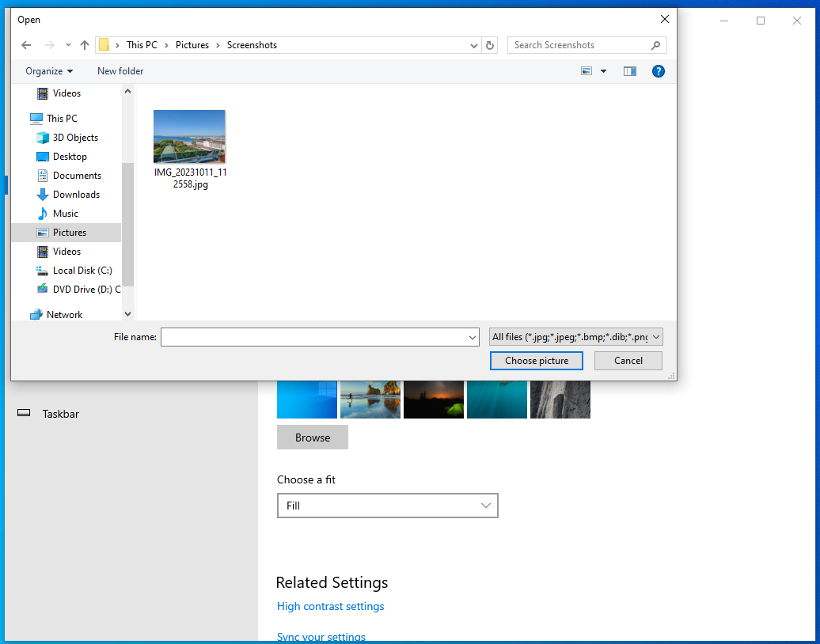Go back using the back arrow
Viewport: 820px width, 644px height.
pyautogui.click(x=26, y=45)
